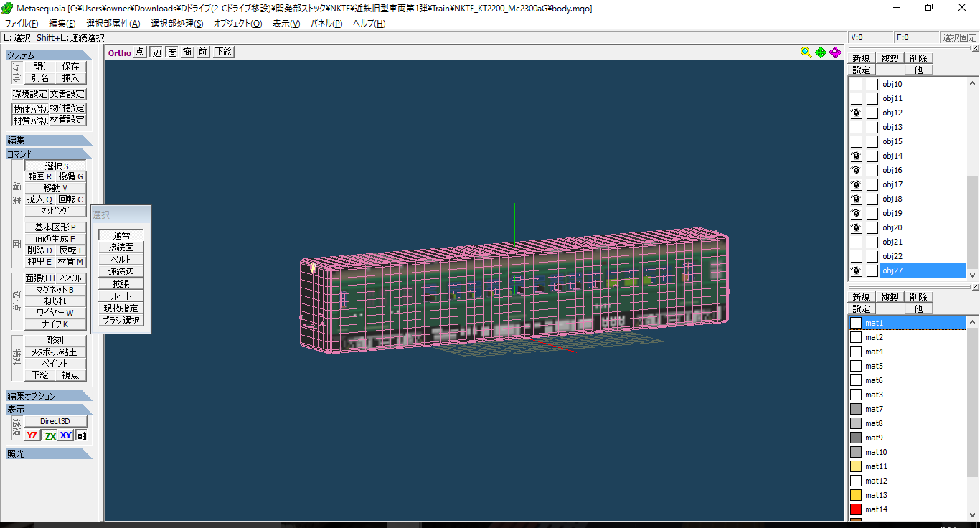Screen dimensions: 980x528
Task: Switch to the green ZX view
Action: [x=50, y=435]
